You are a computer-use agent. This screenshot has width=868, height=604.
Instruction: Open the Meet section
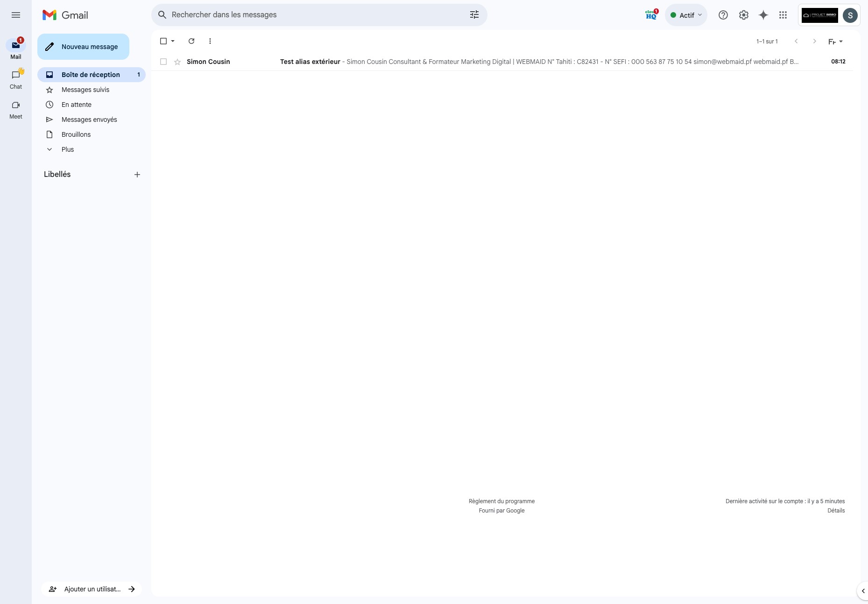pyautogui.click(x=15, y=109)
